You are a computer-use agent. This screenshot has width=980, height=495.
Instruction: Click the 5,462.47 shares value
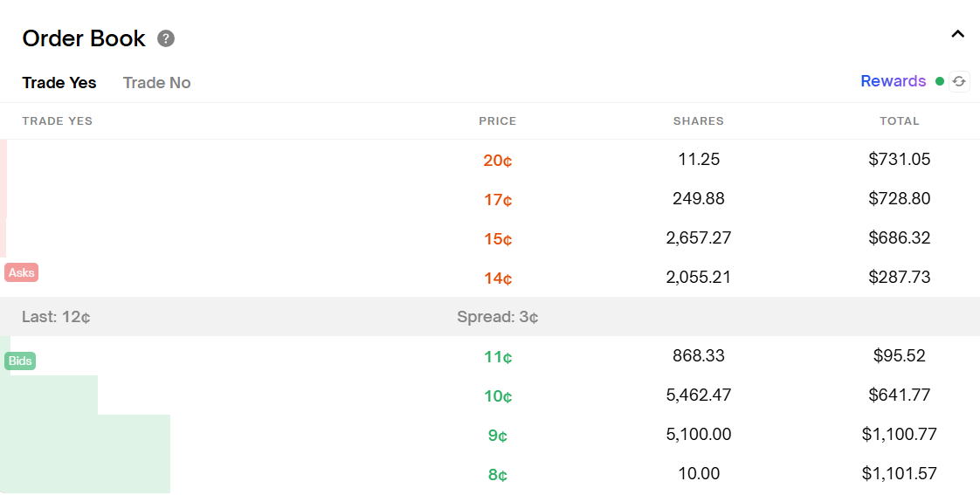(698, 395)
